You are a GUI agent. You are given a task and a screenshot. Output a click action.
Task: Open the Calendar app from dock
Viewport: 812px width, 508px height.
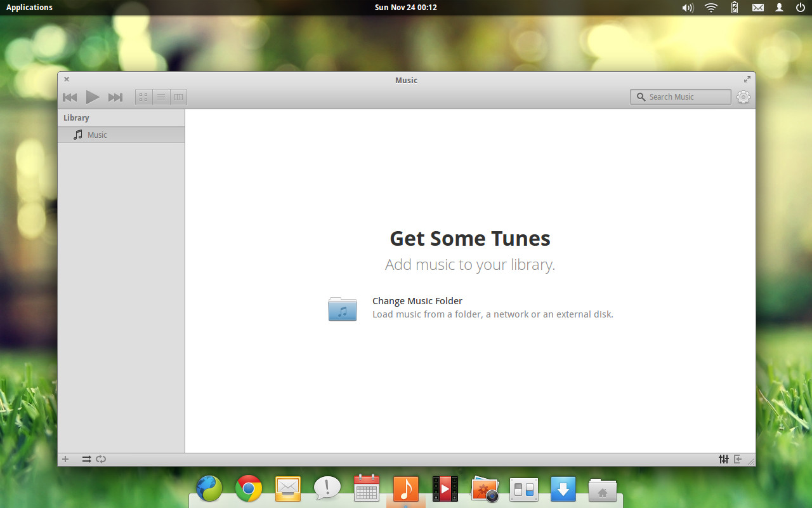pyautogui.click(x=367, y=488)
